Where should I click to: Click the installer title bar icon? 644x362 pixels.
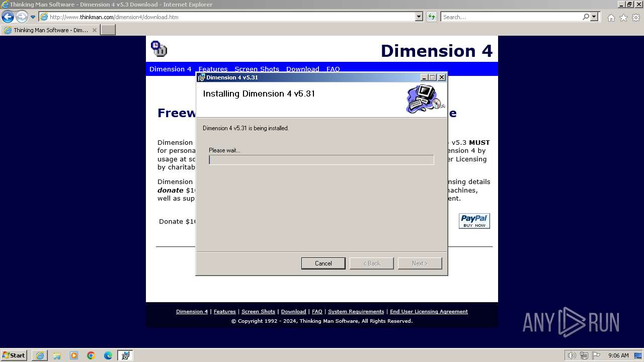tap(201, 77)
